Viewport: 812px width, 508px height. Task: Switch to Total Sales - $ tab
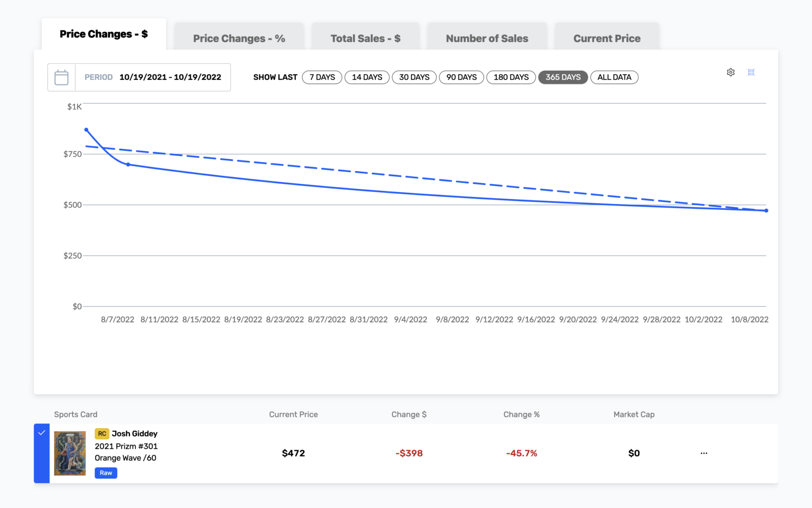click(365, 39)
